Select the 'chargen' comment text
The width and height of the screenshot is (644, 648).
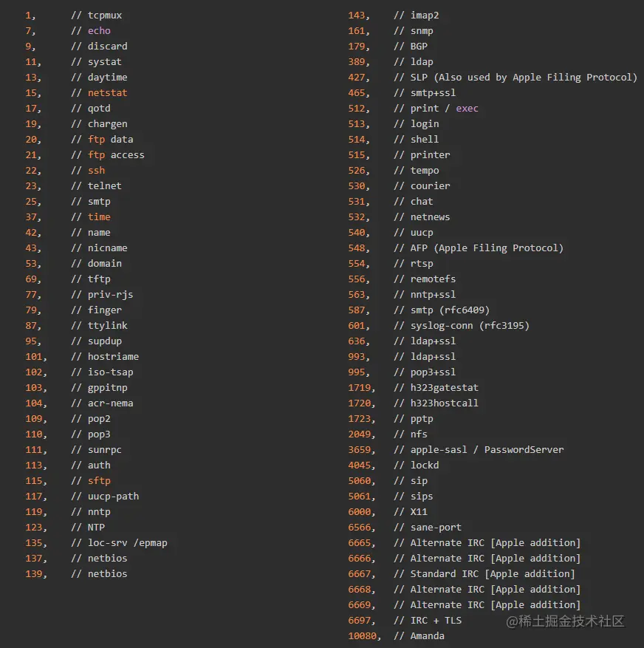point(107,124)
